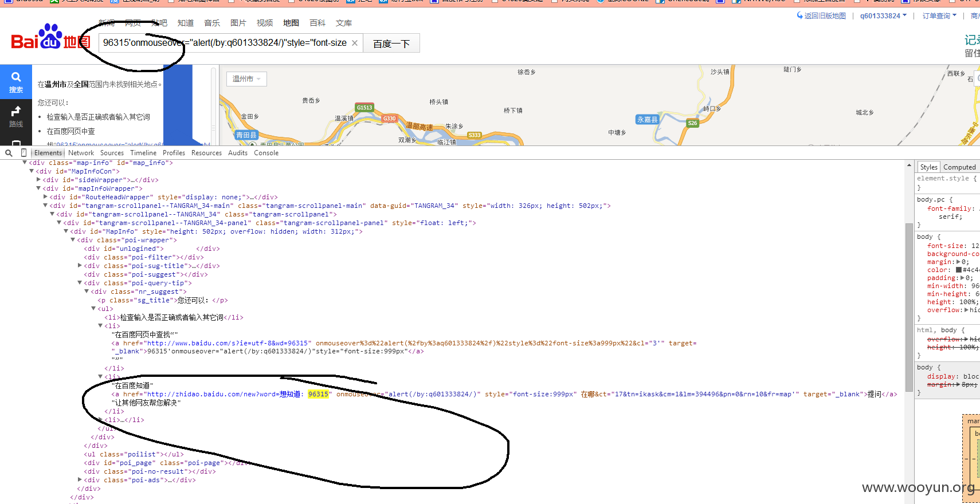This screenshot has width=980, height=504.
Task: Click the S26 road marker on map
Action: pyautogui.click(x=692, y=123)
